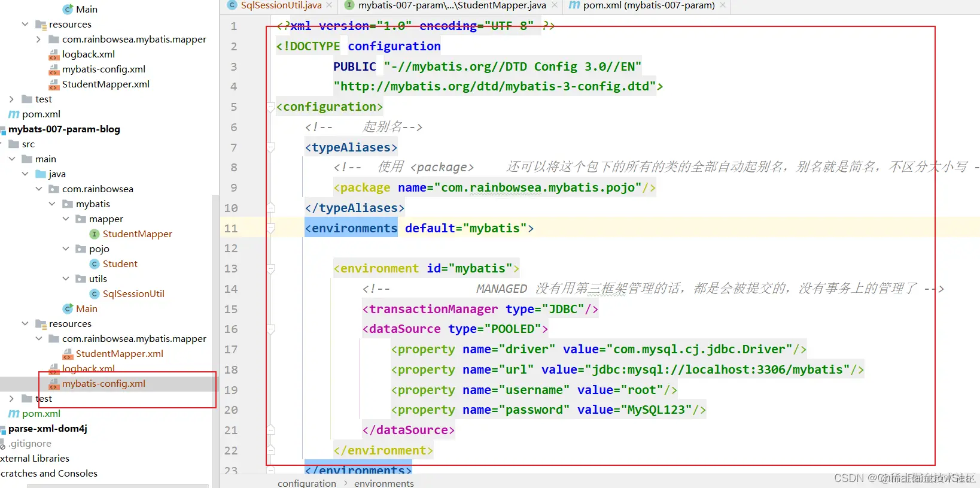The width and height of the screenshot is (980, 488).
Task: Open the StudentMapper interface
Action: 137,234
